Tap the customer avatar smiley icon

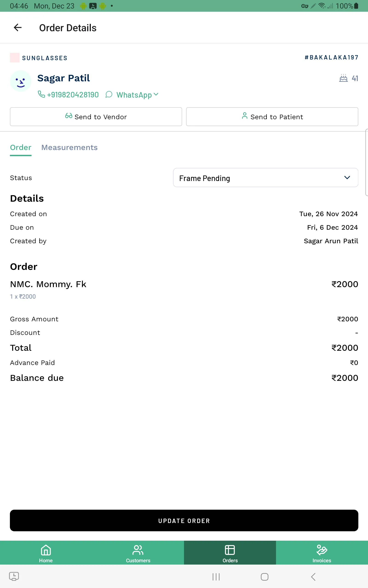point(21,81)
